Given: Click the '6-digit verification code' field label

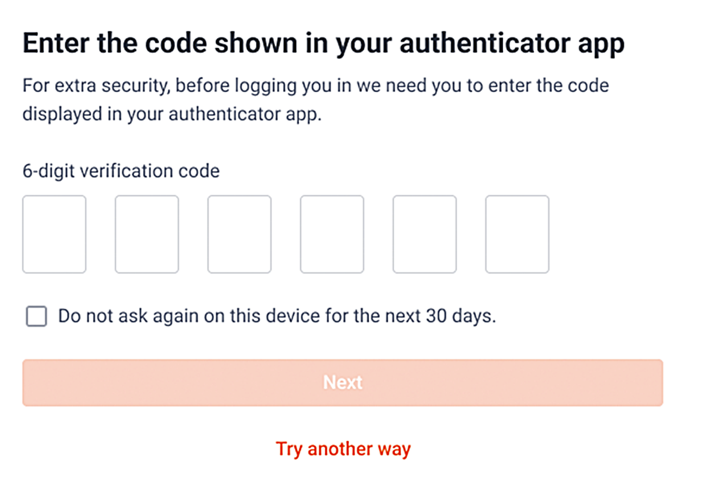Looking at the screenshot, I should (x=121, y=171).
